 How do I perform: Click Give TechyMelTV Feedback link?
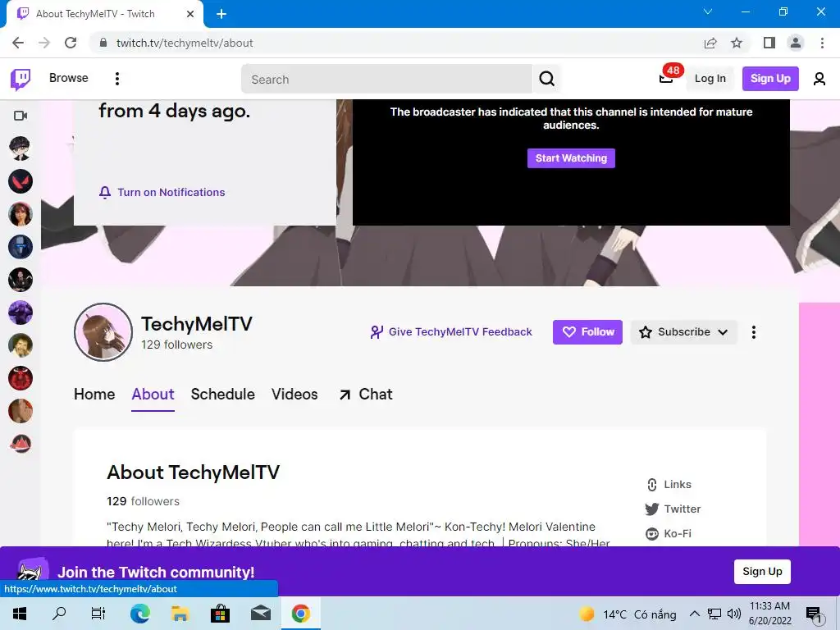point(452,332)
